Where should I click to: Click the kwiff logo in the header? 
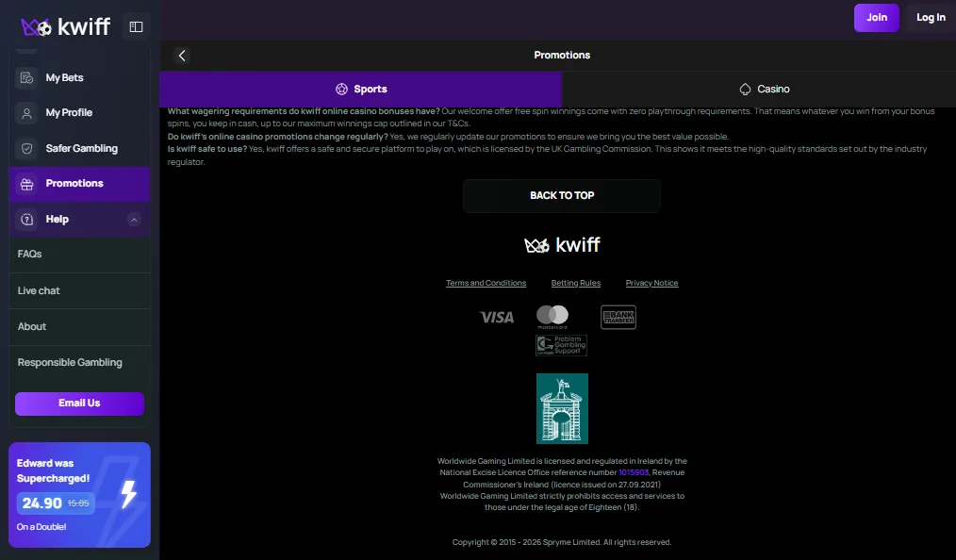pyautogui.click(x=66, y=26)
